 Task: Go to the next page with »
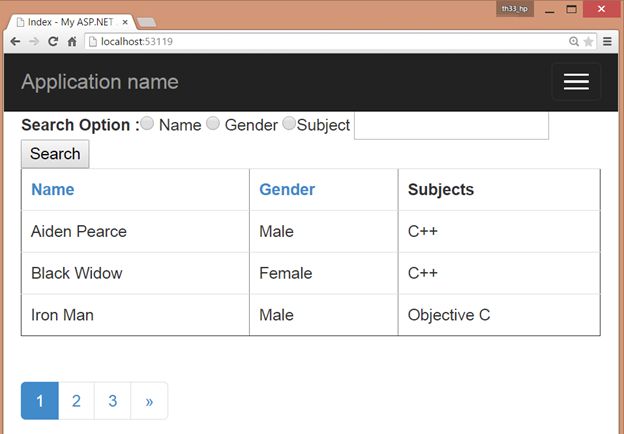[149, 401]
